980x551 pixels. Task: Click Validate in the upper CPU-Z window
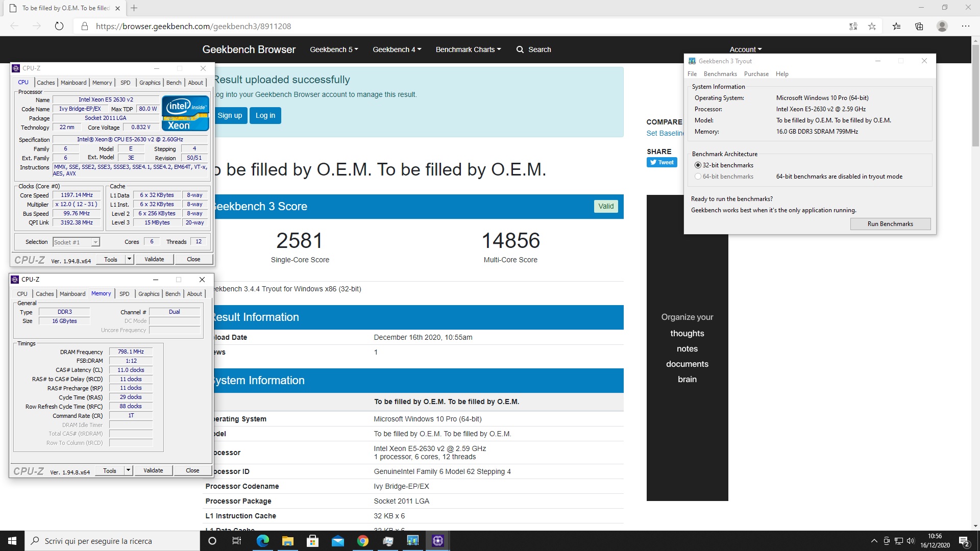point(154,259)
